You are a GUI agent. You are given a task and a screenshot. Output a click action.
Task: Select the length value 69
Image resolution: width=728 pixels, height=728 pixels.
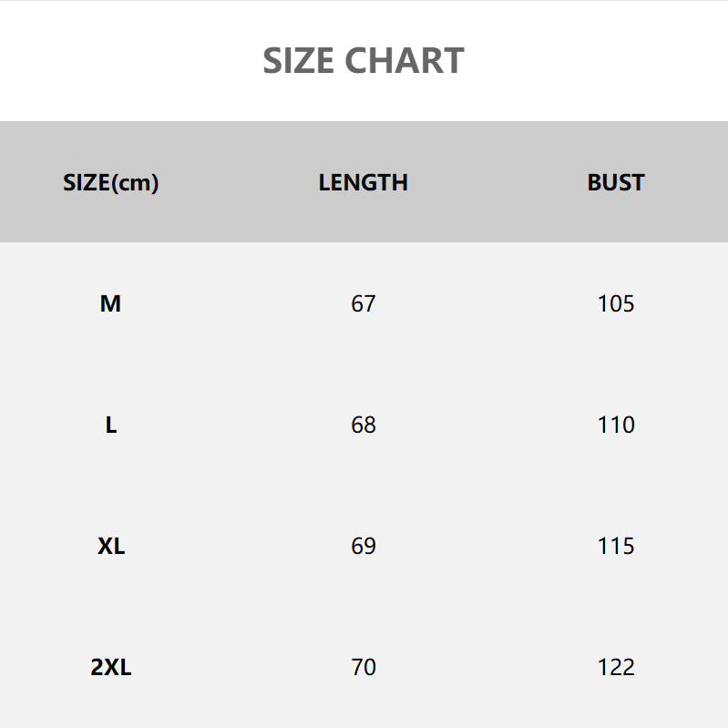tap(363, 547)
